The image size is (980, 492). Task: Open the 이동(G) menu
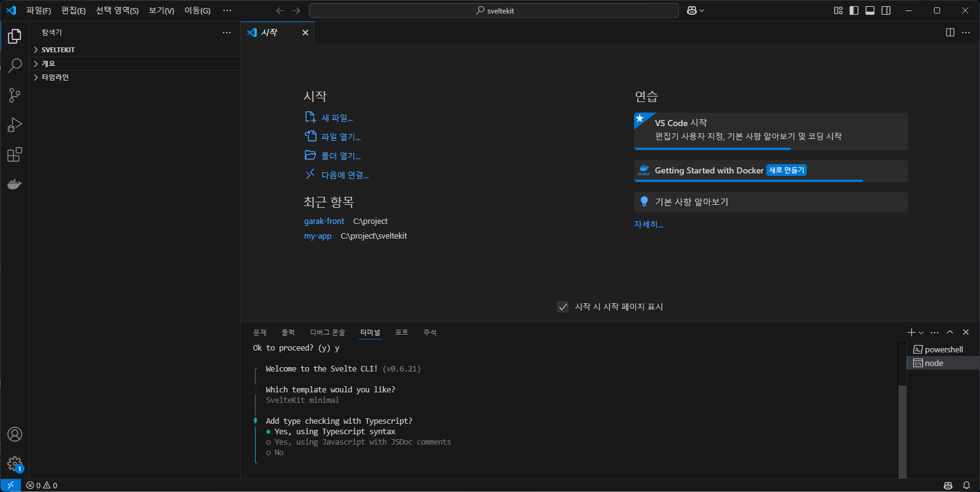point(197,10)
